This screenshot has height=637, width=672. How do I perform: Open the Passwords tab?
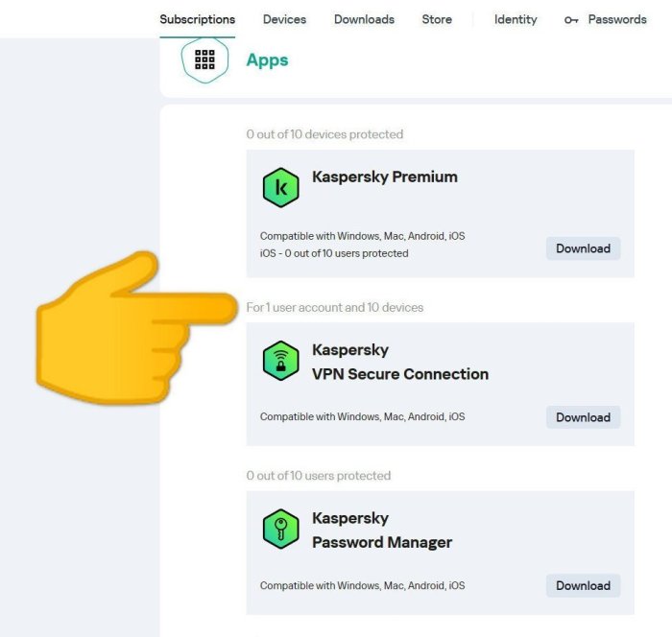tap(616, 19)
